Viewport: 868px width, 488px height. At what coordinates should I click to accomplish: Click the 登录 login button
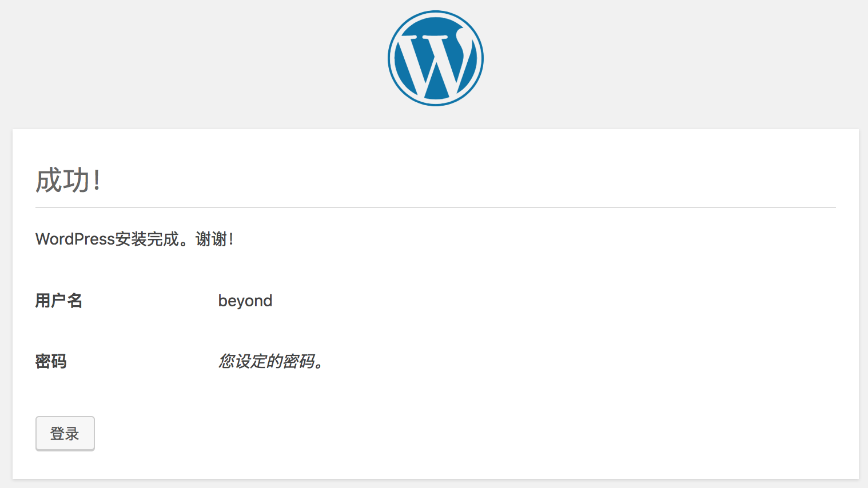(65, 434)
